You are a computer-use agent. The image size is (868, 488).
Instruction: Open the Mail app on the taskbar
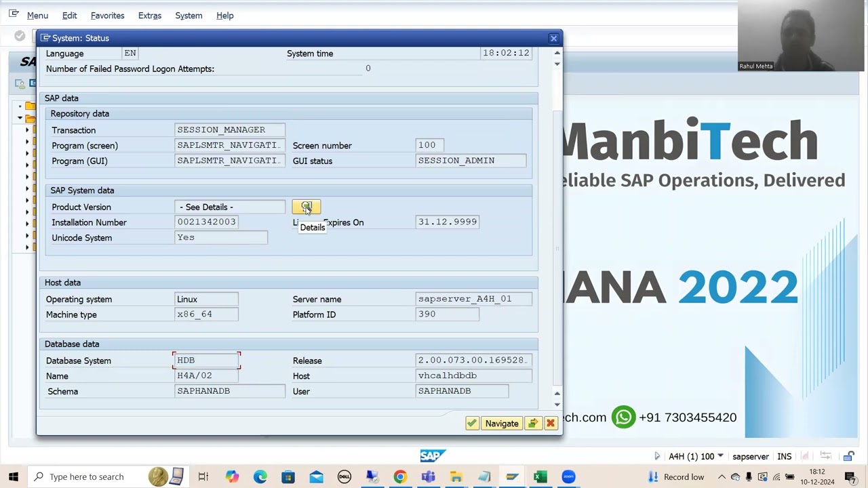[316, 476]
